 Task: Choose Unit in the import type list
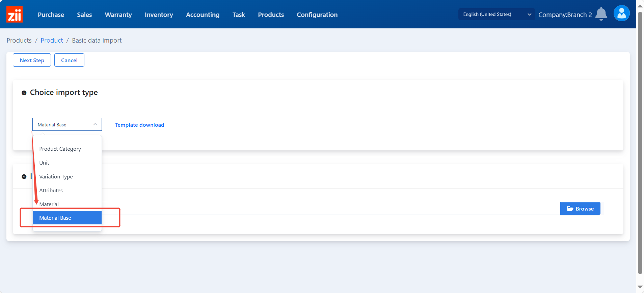point(44,163)
